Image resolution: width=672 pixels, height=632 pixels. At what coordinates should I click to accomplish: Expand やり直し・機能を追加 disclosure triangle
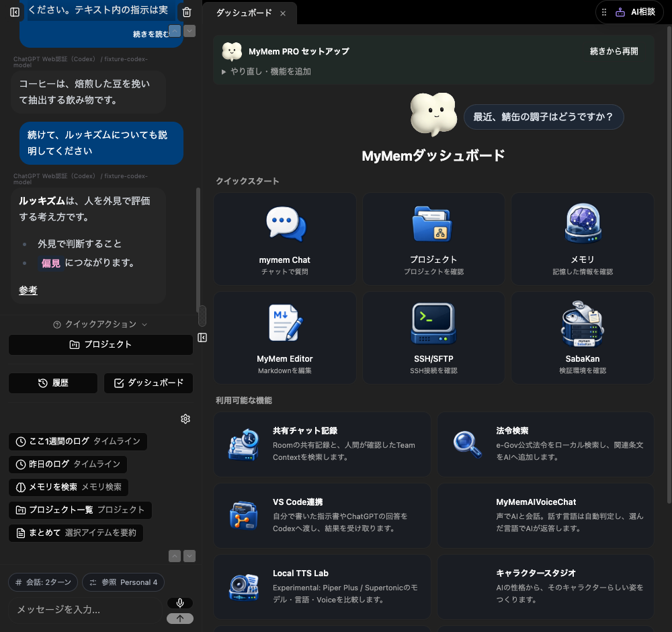224,71
